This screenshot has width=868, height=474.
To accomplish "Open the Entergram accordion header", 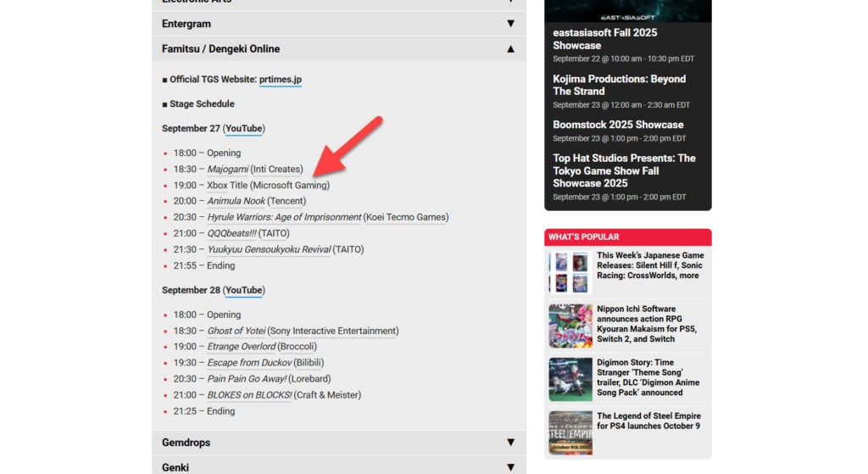I will [x=339, y=24].
